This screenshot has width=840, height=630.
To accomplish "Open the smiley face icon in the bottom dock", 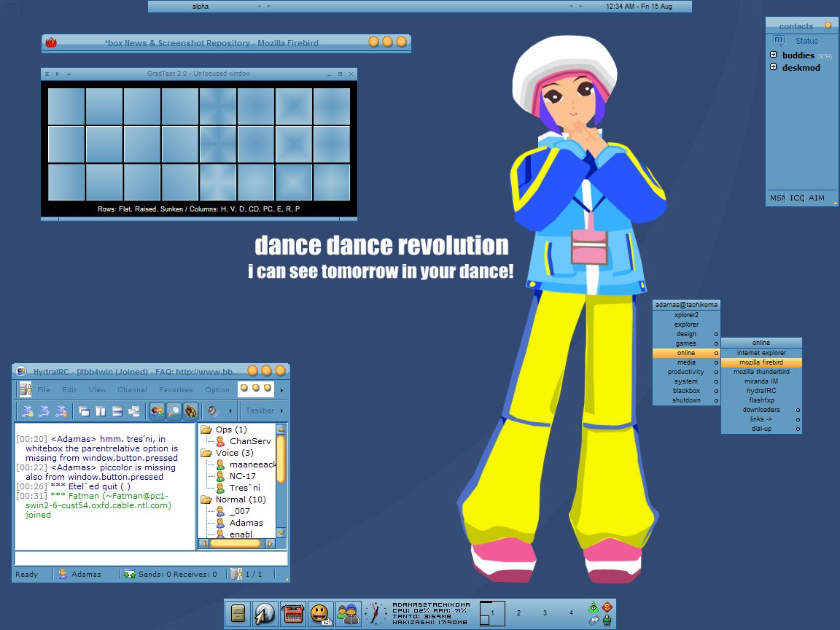I will tap(320, 613).
